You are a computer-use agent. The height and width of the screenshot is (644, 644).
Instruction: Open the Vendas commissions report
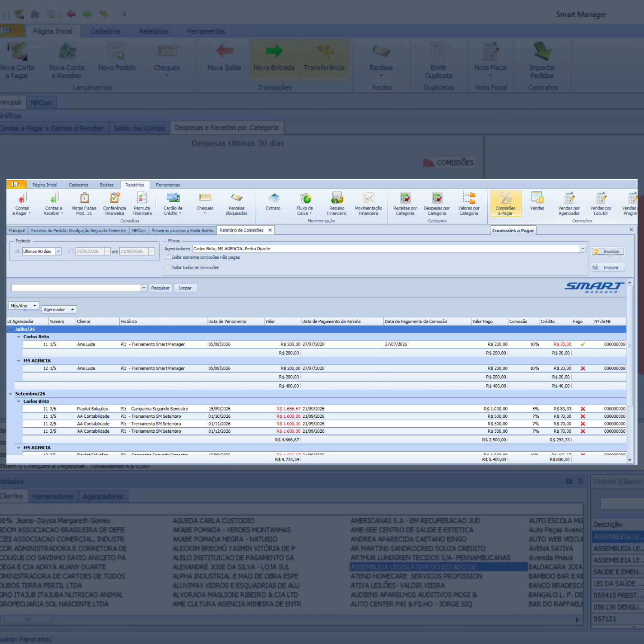pyautogui.click(x=537, y=202)
